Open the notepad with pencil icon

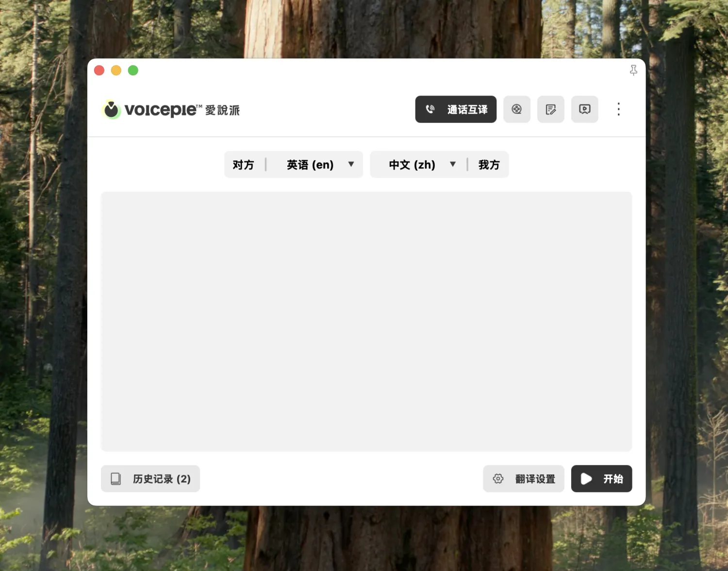click(x=550, y=109)
